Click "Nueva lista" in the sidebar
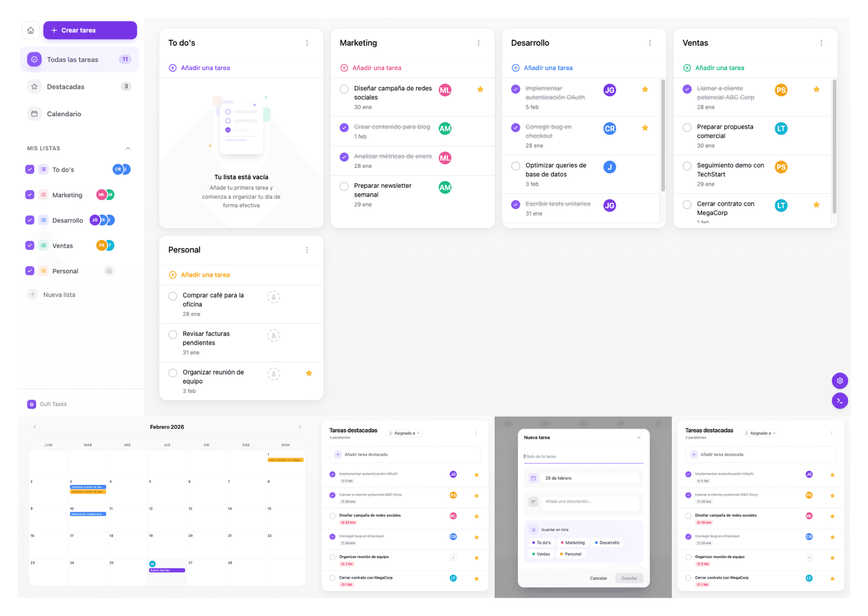The height and width of the screenshot is (616, 868). coord(58,294)
